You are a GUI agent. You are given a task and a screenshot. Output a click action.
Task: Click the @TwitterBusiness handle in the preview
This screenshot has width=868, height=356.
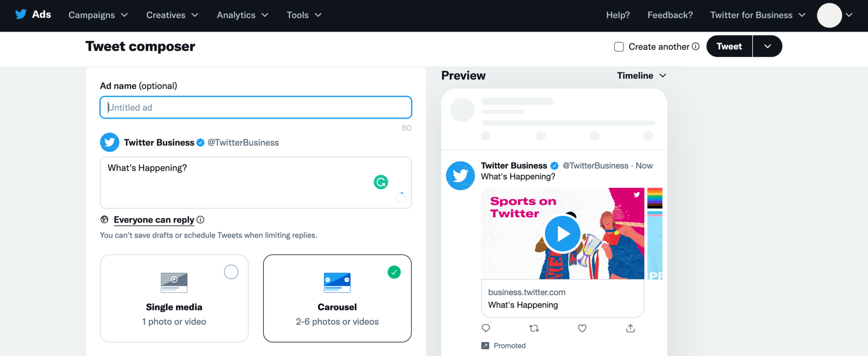pos(595,166)
